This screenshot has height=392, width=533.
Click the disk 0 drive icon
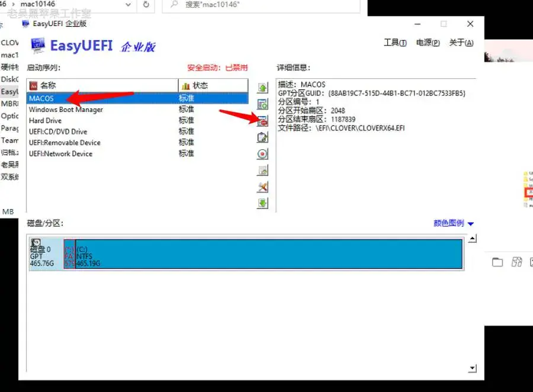pos(36,242)
